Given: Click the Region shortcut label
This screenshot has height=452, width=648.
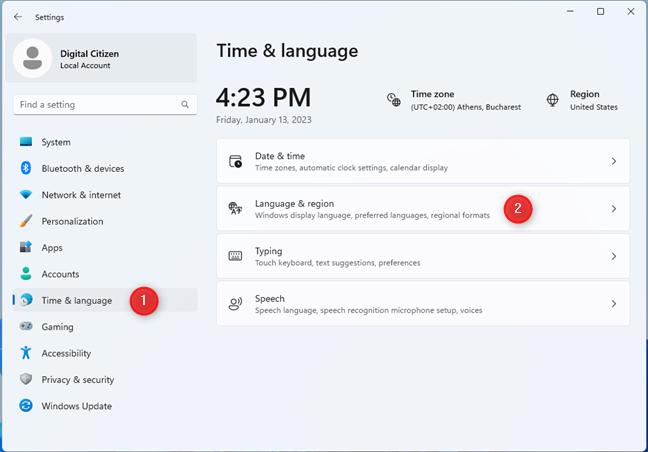Looking at the screenshot, I should (585, 94).
